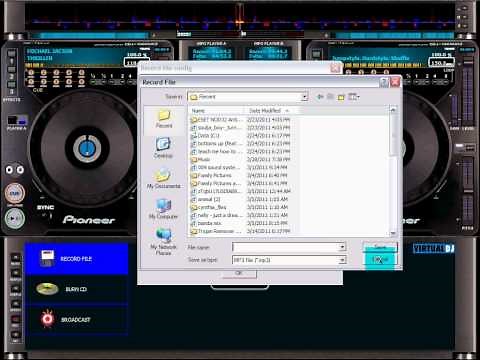Click the floppy disk Record File icon
480x360 pixels.
(x=47, y=258)
